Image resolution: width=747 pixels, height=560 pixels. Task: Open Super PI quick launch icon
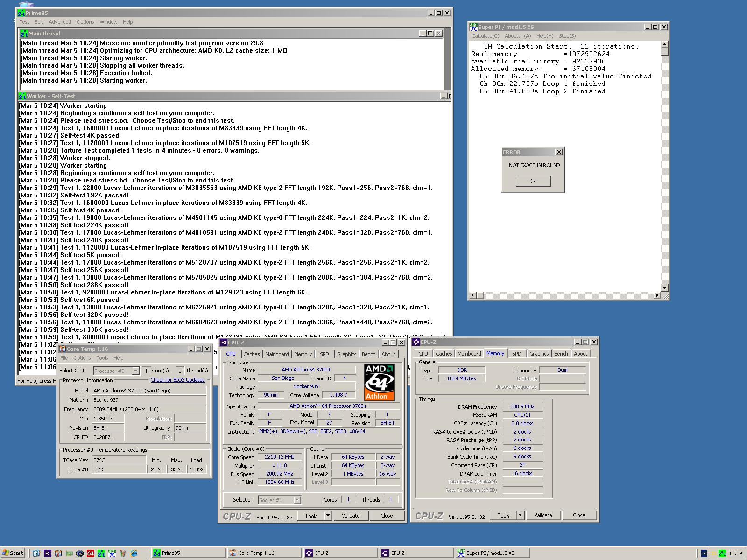112,553
